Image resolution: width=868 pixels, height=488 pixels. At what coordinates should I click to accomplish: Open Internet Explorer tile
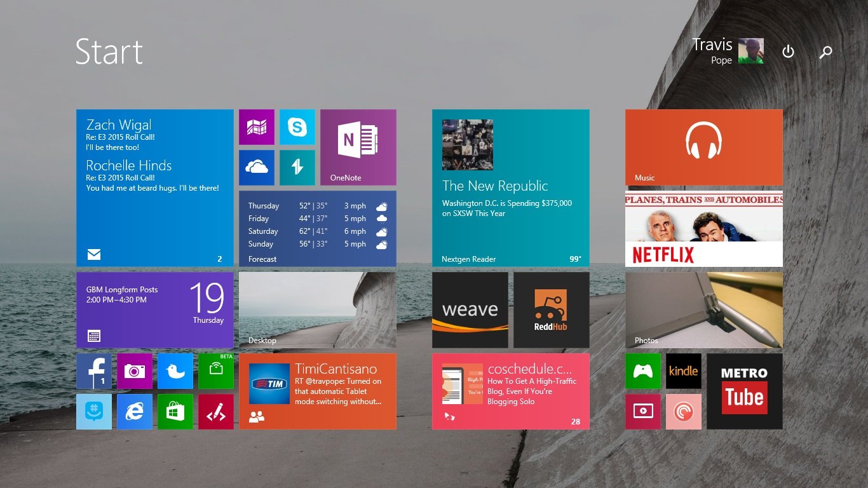tap(135, 412)
